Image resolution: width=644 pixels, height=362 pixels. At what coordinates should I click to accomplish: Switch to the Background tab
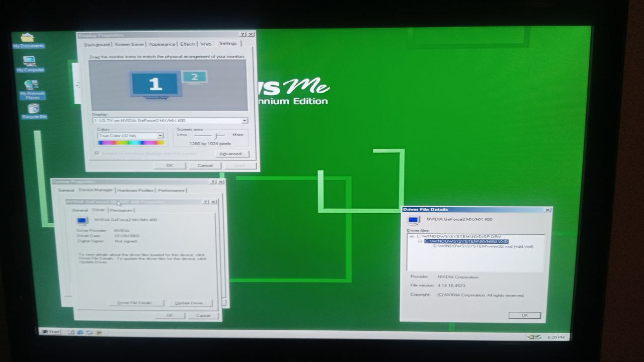point(97,45)
